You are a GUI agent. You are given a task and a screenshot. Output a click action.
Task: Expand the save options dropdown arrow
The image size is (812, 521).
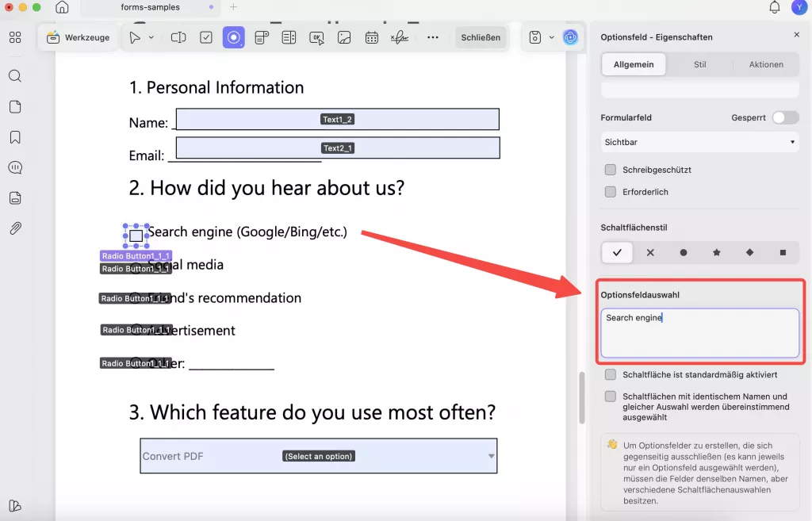click(x=552, y=37)
